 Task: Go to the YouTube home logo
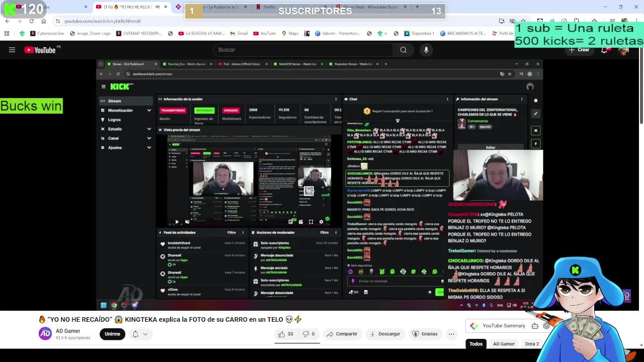click(40, 50)
